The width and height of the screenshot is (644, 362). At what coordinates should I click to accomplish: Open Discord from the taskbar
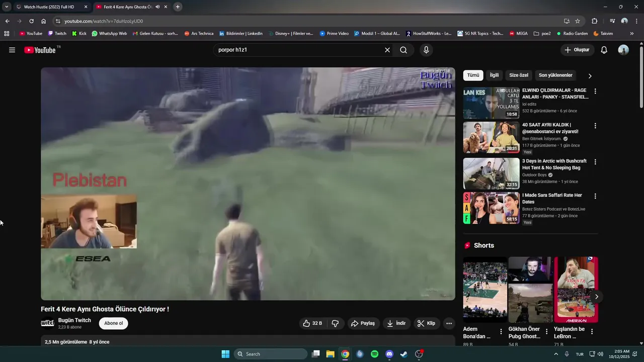pos(389,354)
